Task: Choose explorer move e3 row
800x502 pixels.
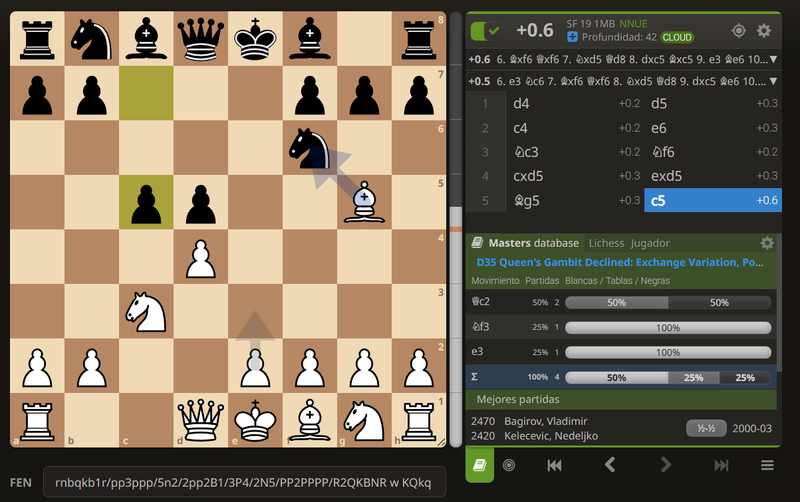Action: [621, 352]
